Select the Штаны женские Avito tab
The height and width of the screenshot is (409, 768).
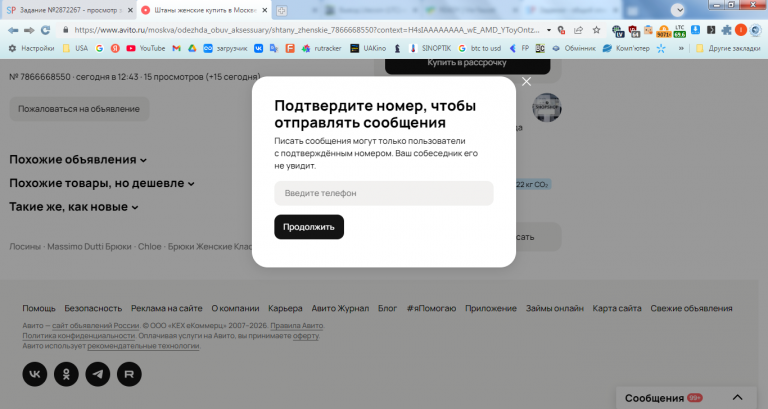coord(203,10)
